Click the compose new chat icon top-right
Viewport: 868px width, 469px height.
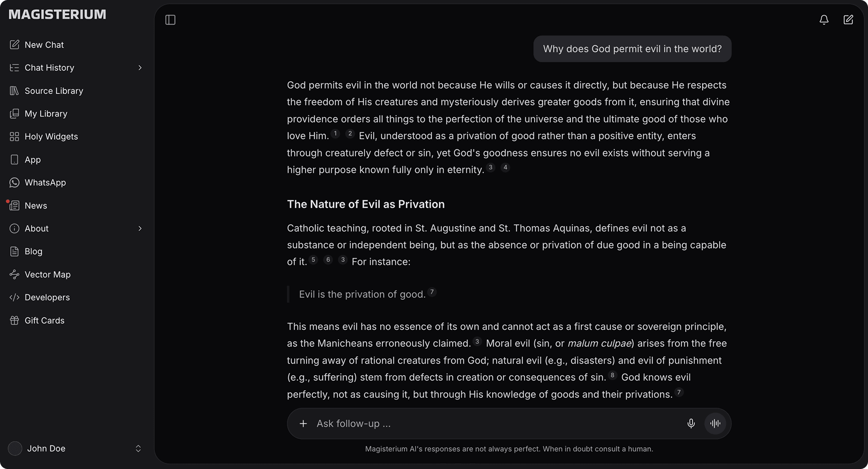pyautogui.click(x=848, y=20)
